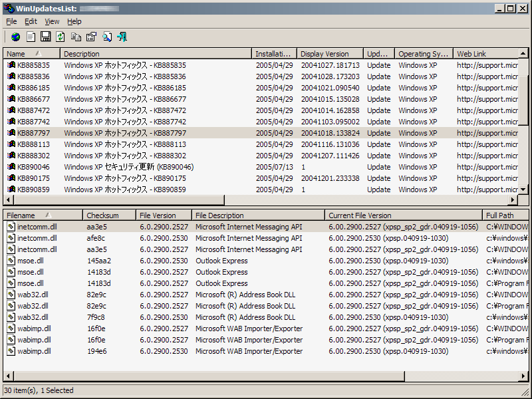Click the globe web link toolbar icon
This screenshot has height=399, width=532.
click(15, 37)
